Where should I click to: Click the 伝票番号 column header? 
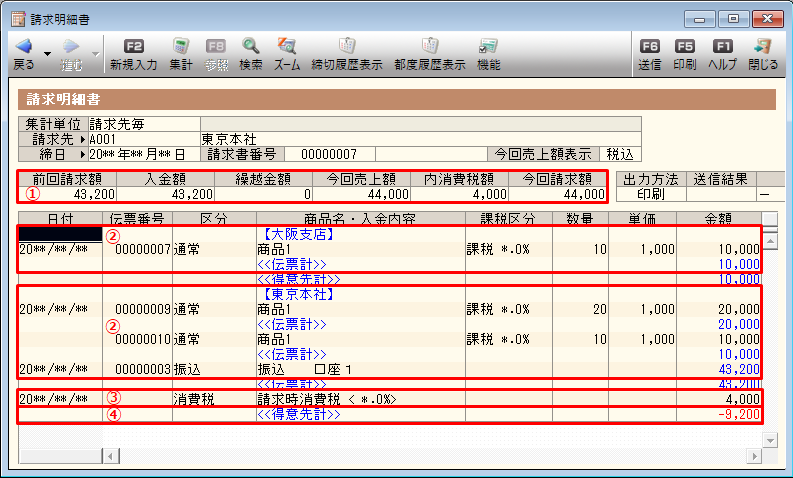138,219
